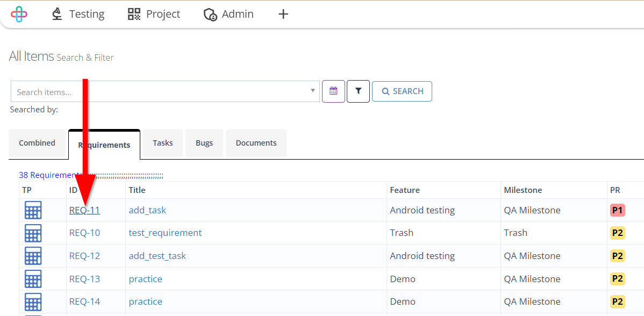This screenshot has height=316, width=644.
Task: Click the funnel filter icon
Action: pyautogui.click(x=358, y=91)
